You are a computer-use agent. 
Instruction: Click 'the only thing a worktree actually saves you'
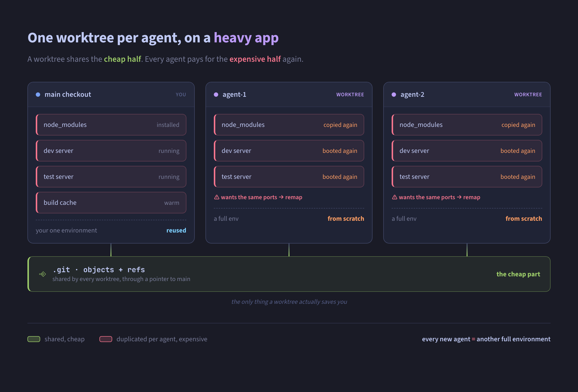point(289,302)
